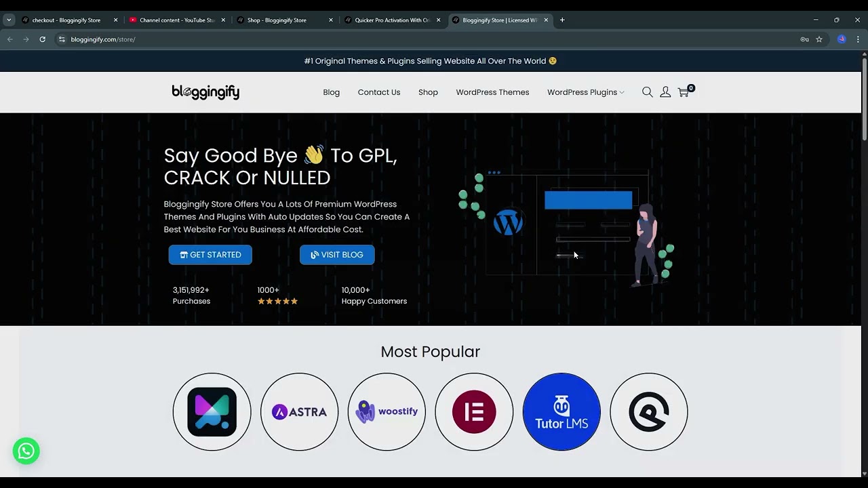Close the YouTube Studio tab
868x488 pixels.
(223, 20)
